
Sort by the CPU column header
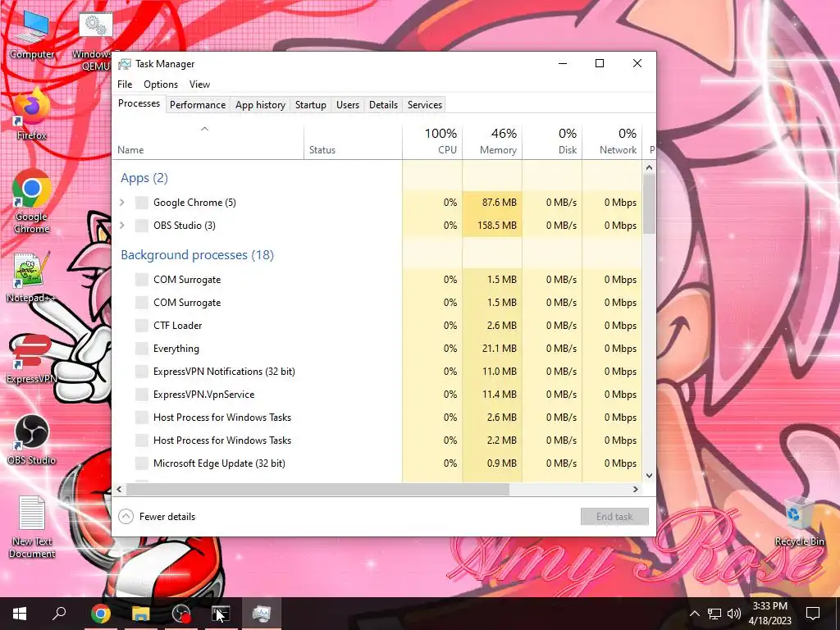click(432, 141)
